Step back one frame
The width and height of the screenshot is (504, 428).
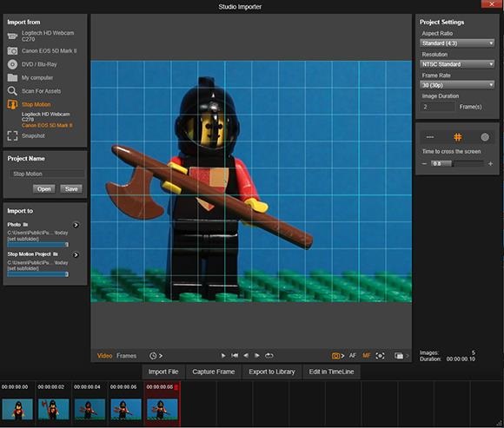point(246,355)
